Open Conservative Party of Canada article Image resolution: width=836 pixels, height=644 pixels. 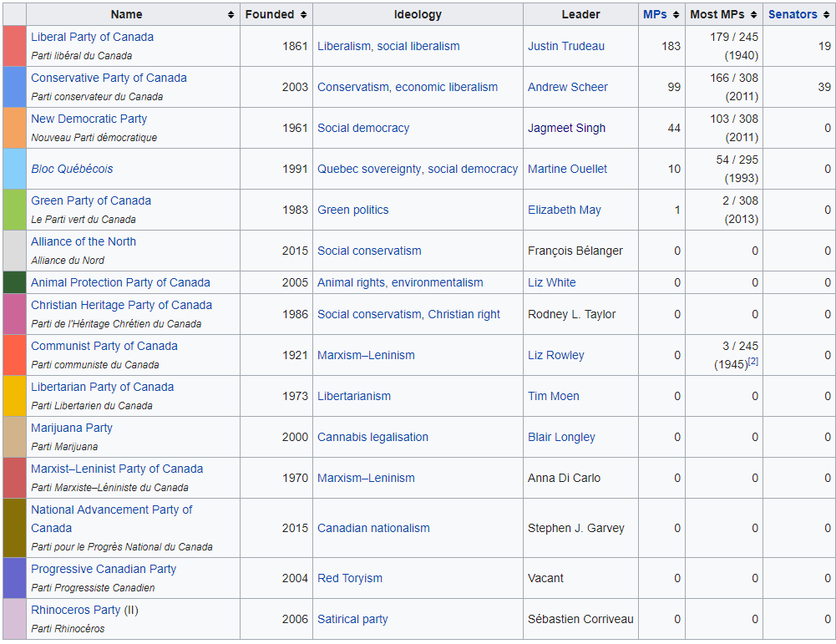tap(109, 79)
